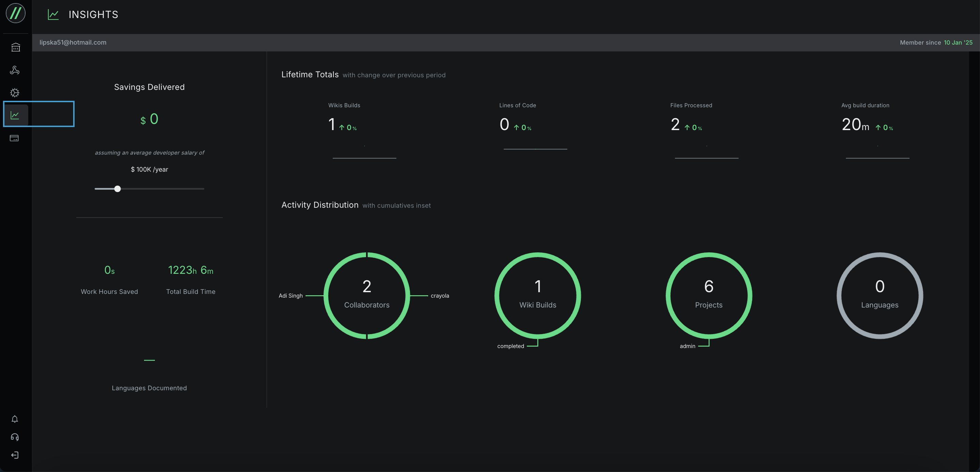Click the logout icon

click(15, 455)
